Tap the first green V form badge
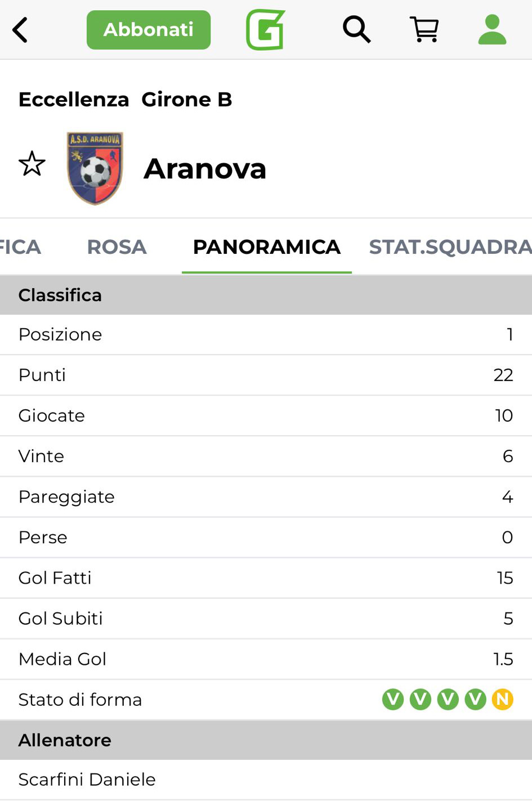The height and width of the screenshot is (801, 532). click(393, 699)
